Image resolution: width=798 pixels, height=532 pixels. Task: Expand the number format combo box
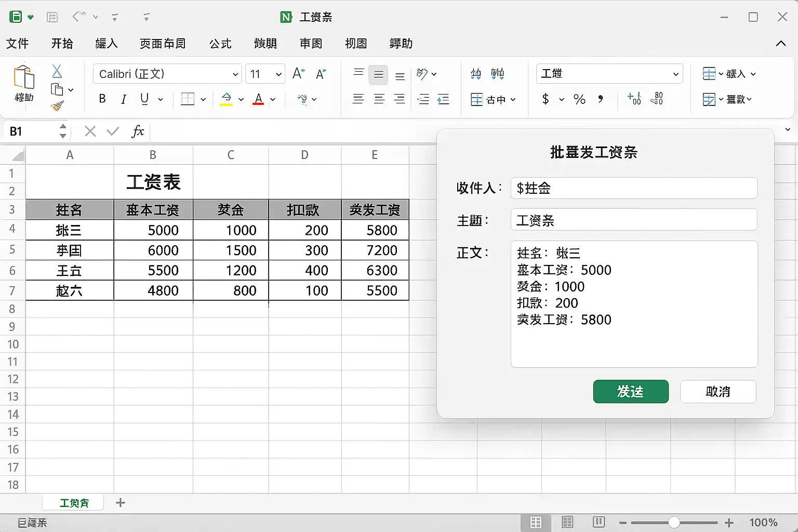(675, 74)
